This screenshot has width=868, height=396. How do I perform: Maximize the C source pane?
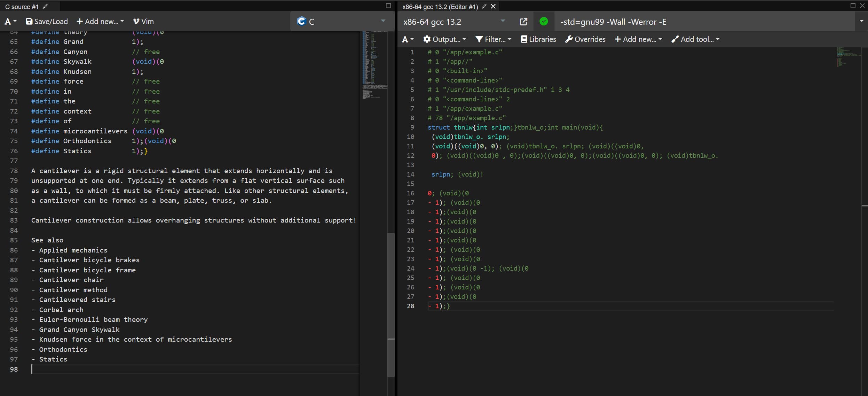coord(388,6)
